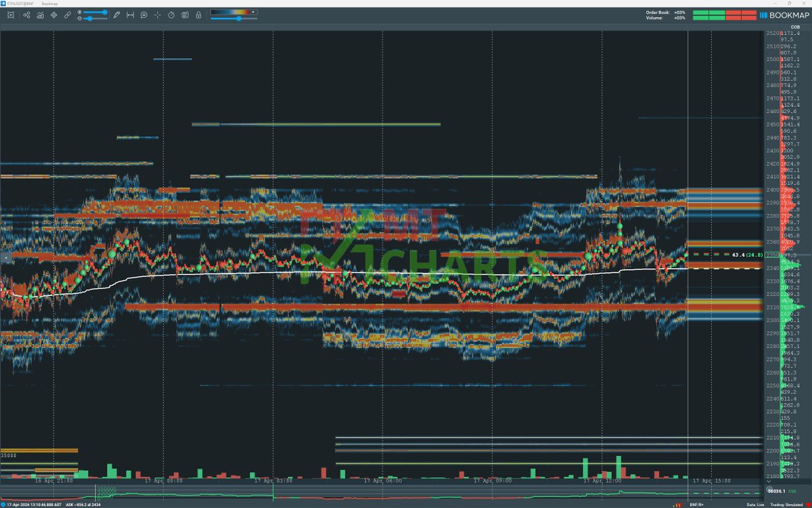
Task: Click the Order Book +03% value
Action: tap(679, 12)
